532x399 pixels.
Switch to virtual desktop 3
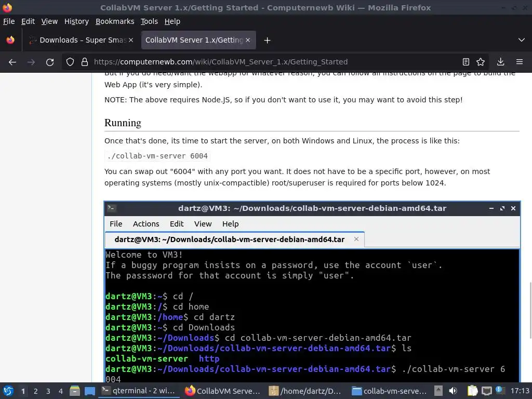[48, 391]
